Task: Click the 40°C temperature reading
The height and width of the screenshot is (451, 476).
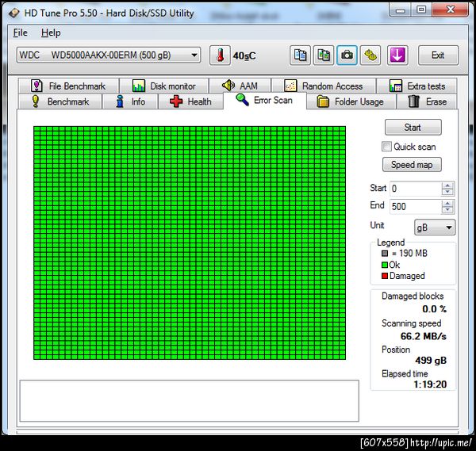Action: tap(244, 55)
